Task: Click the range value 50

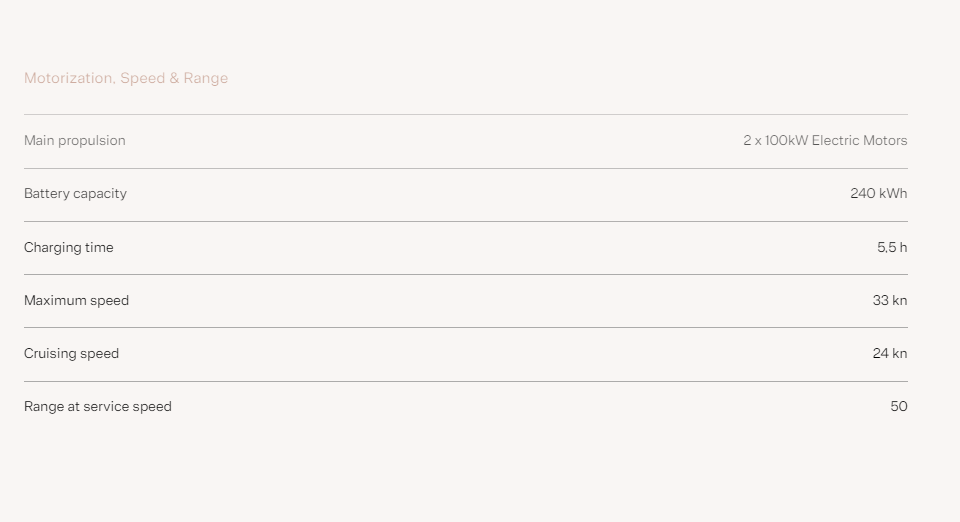Action: coord(899,406)
